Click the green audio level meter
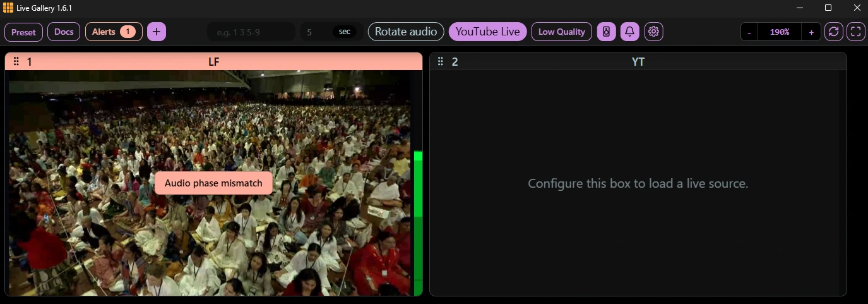 tap(418, 222)
